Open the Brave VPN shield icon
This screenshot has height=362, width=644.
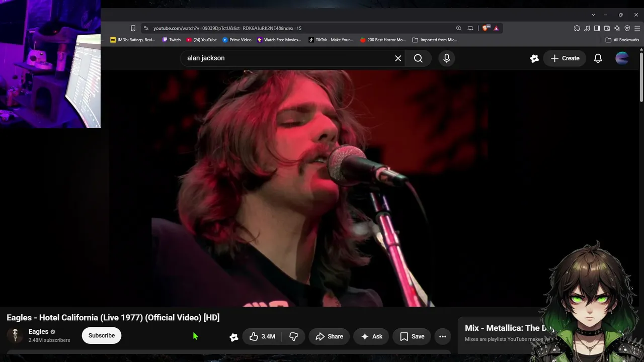(627, 28)
